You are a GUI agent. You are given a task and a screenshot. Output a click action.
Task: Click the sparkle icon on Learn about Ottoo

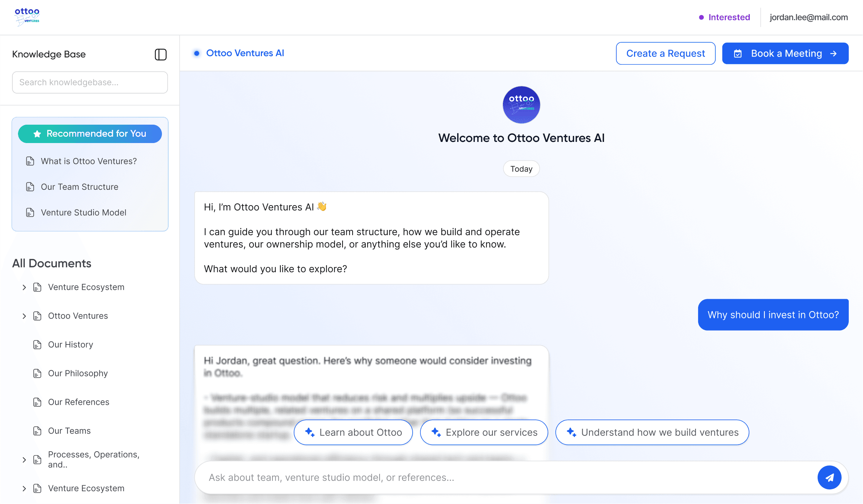pos(310,432)
